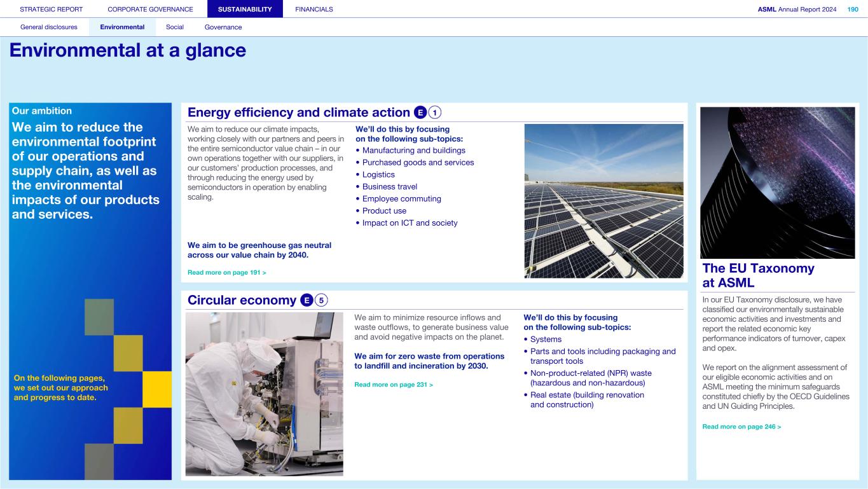Image resolution: width=868 pixels, height=489 pixels.
Task: Select the Sustainability tab
Action: 245,9
